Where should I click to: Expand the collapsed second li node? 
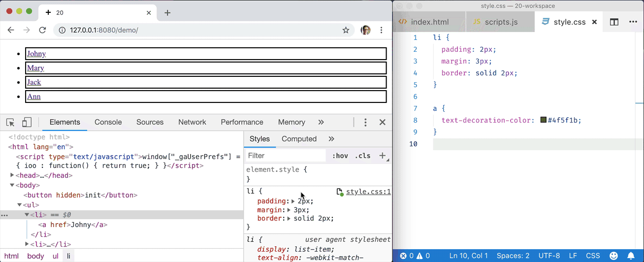click(27, 244)
